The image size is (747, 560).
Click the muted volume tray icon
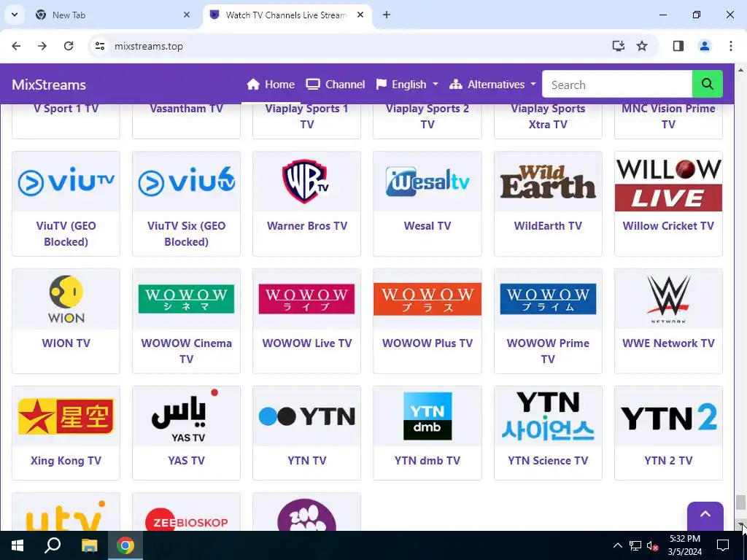(x=653, y=545)
